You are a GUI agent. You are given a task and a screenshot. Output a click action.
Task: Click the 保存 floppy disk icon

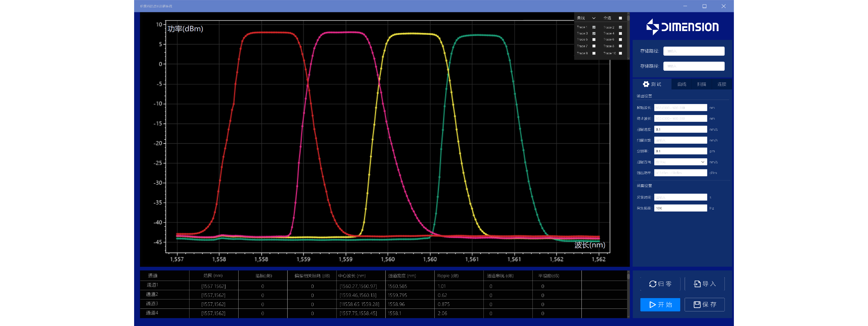click(x=697, y=305)
